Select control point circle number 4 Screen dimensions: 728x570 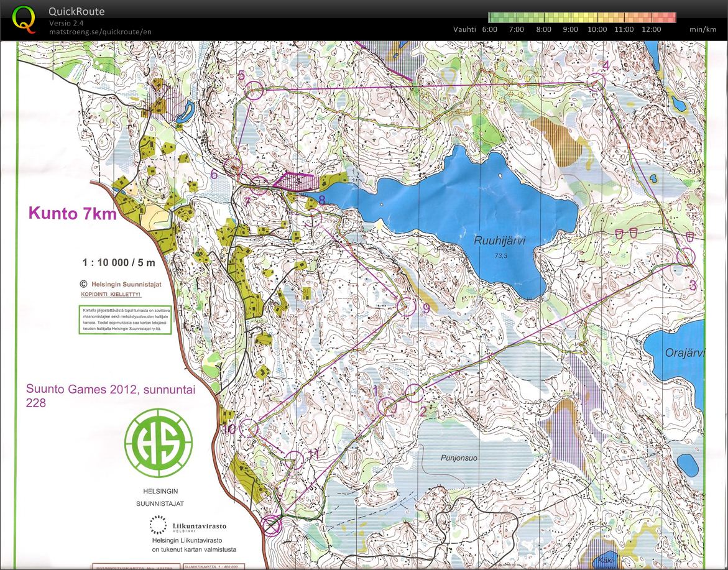point(597,80)
